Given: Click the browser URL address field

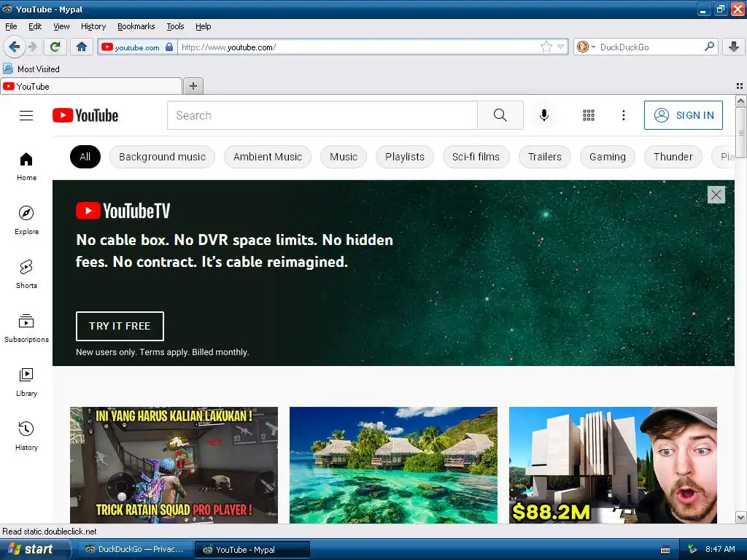Looking at the screenshot, I should 360,47.
